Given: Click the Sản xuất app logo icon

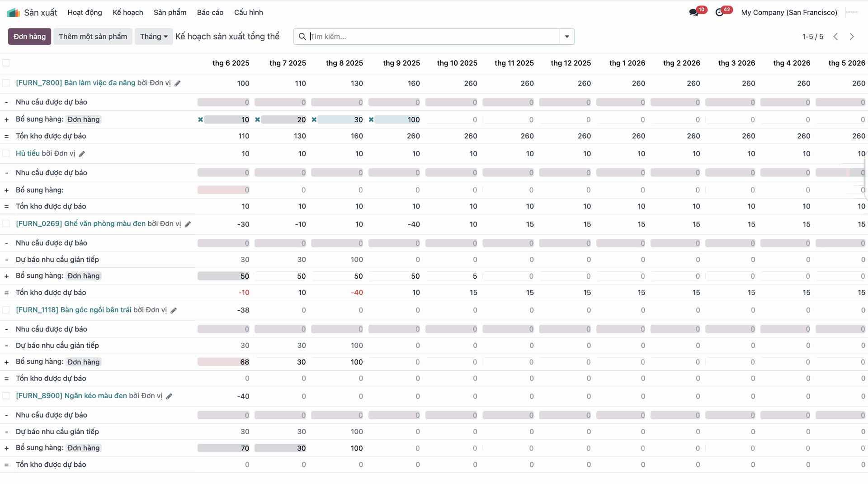Looking at the screenshot, I should 13,13.
